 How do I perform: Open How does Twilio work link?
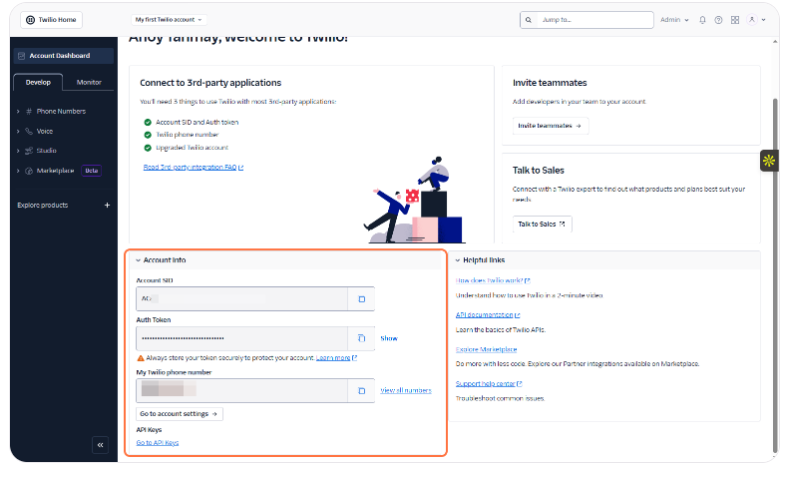pos(493,280)
